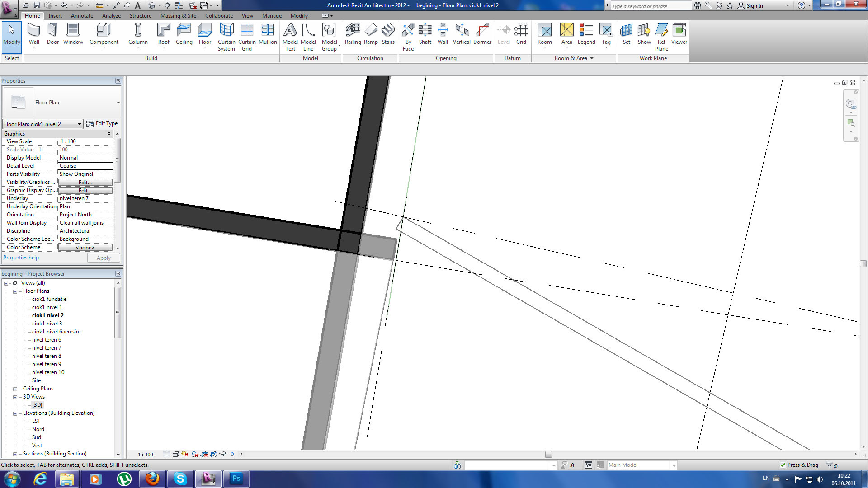Open the Room & Area panel dropdown
Viewport: 868px width, 488px height.
coord(592,58)
